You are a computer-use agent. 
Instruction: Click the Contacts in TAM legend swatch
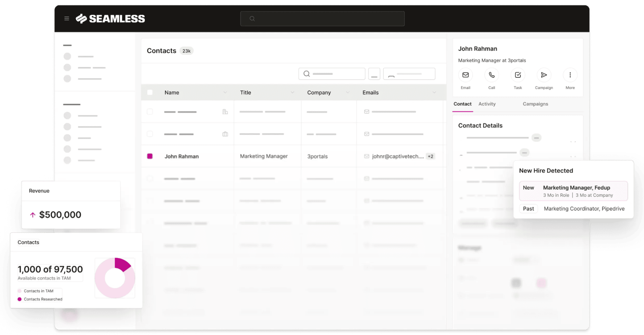[x=20, y=291]
